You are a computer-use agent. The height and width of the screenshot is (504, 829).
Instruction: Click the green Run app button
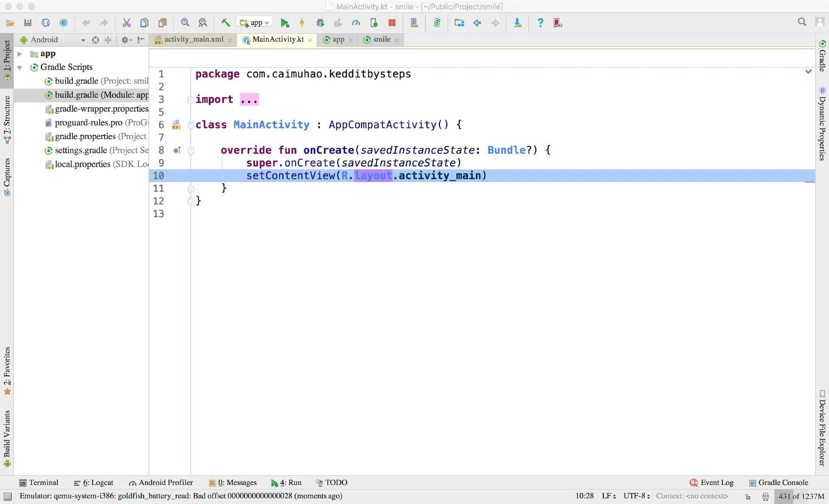point(285,23)
